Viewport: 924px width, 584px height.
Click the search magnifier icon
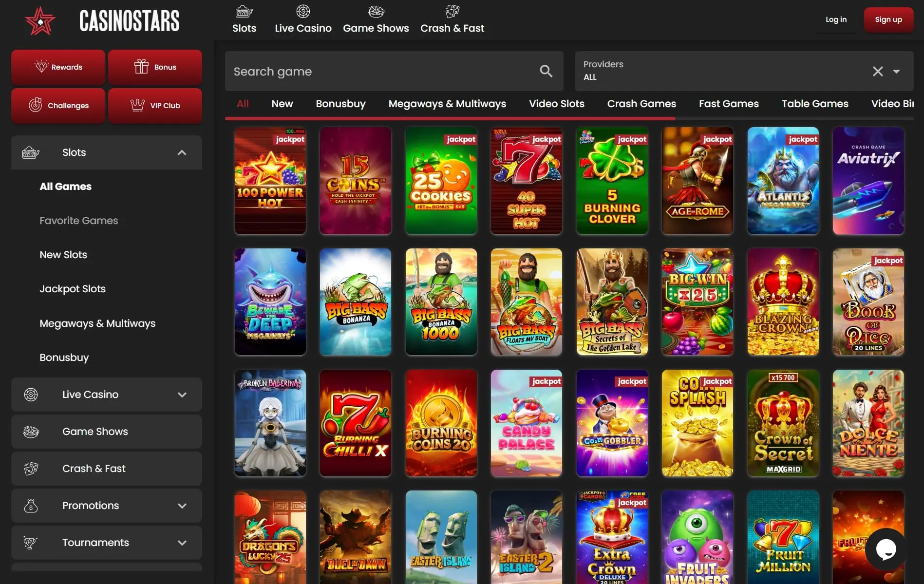point(546,71)
